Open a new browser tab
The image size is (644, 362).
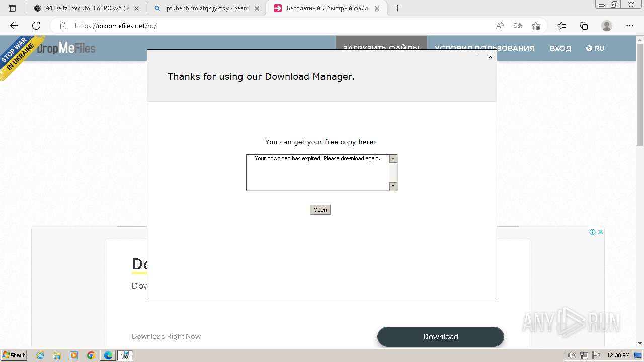397,8
